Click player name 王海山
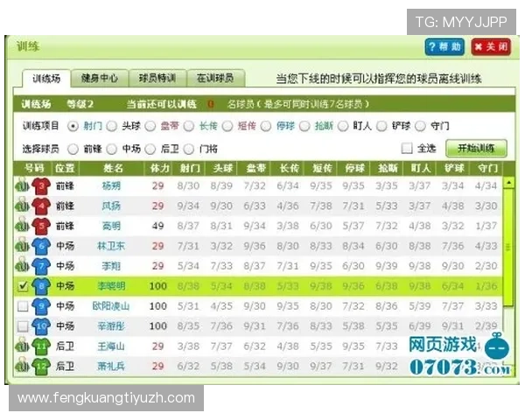This screenshot has height=420, width=525. click(x=111, y=346)
